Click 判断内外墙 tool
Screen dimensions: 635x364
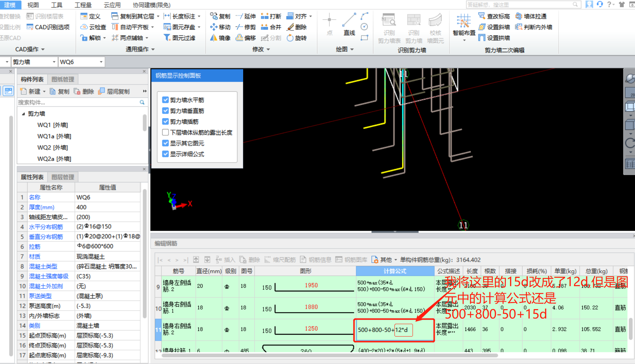tap(534, 27)
